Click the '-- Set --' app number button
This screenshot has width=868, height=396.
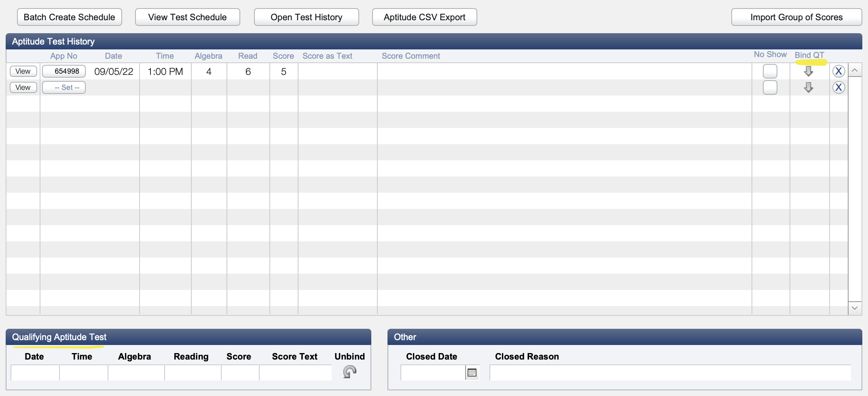click(x=64, y=87)
